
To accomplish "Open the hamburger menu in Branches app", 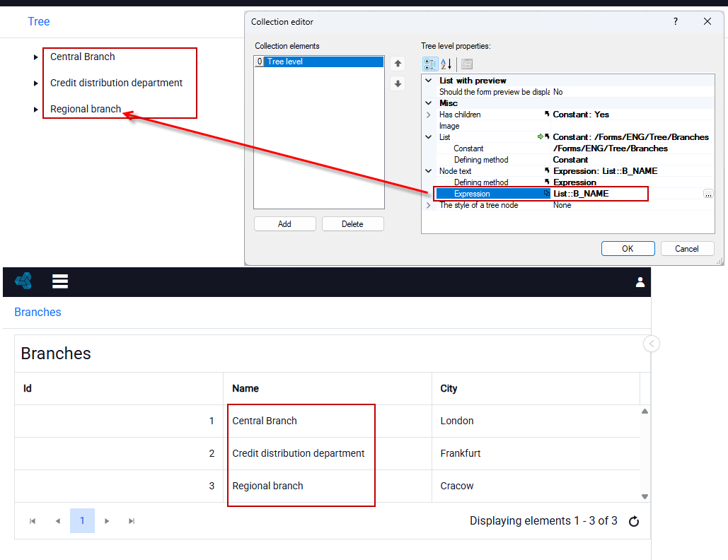I will (60, 281).
